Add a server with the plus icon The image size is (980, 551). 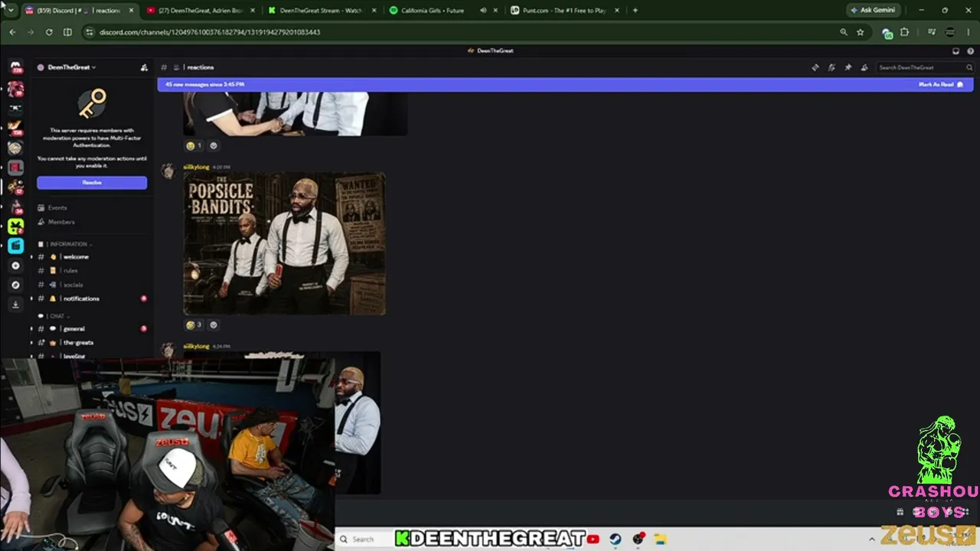(15, 266)
